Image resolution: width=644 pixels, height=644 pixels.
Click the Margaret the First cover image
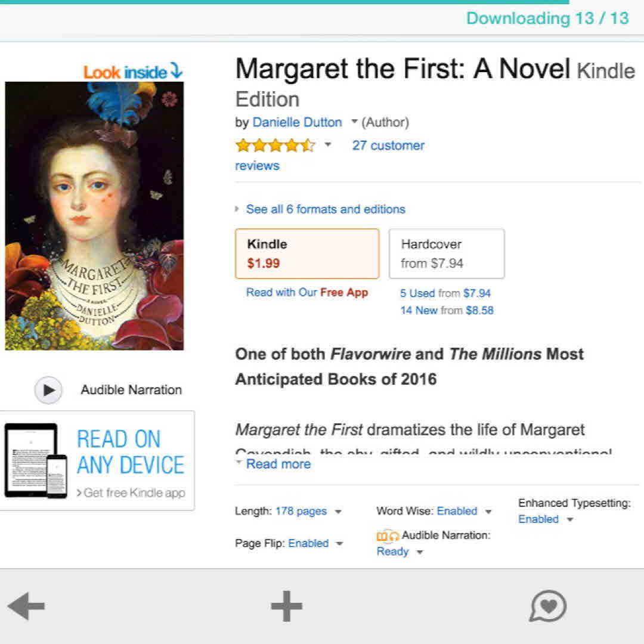point(94,216)
